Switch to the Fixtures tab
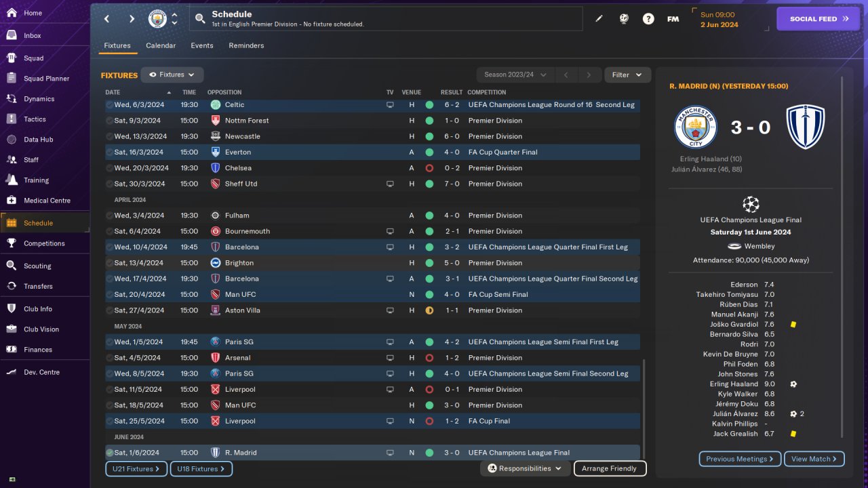The height and width of the screenshot is (488, 868). pos(117,45)
